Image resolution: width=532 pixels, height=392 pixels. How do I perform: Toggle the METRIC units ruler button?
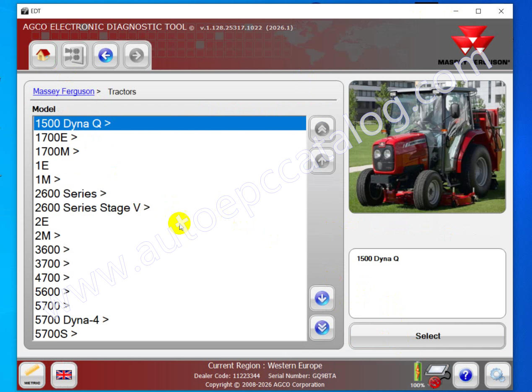point(32,374)
